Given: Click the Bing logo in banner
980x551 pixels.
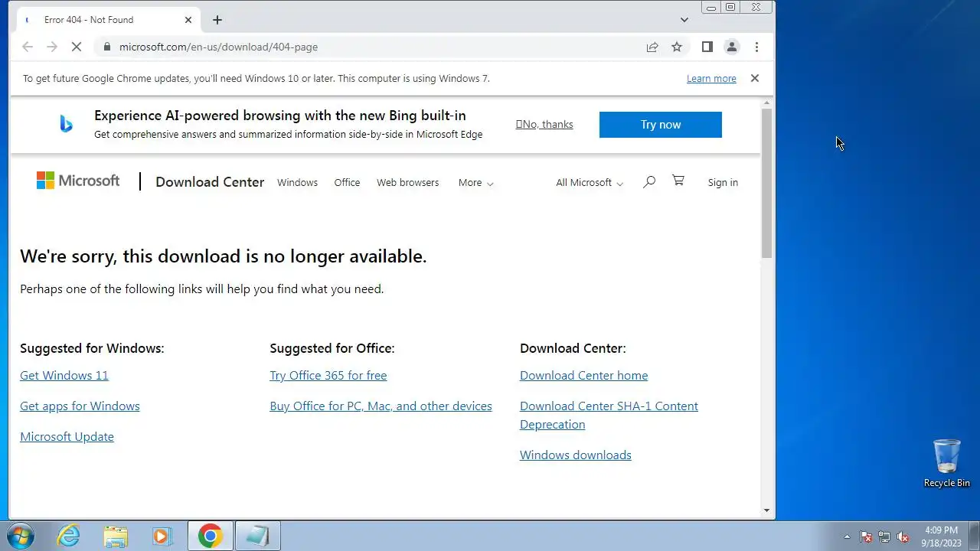Looking at the screenshot, I should pos(67,124).
